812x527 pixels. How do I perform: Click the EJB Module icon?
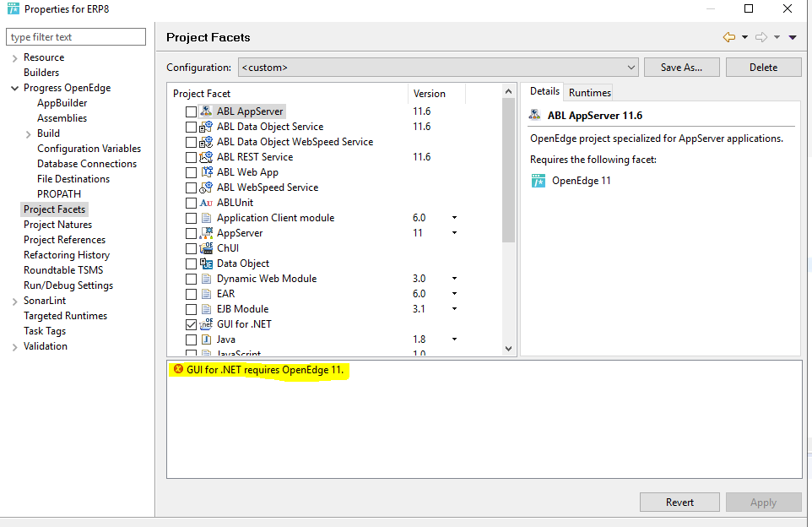(x=207, y=309)
